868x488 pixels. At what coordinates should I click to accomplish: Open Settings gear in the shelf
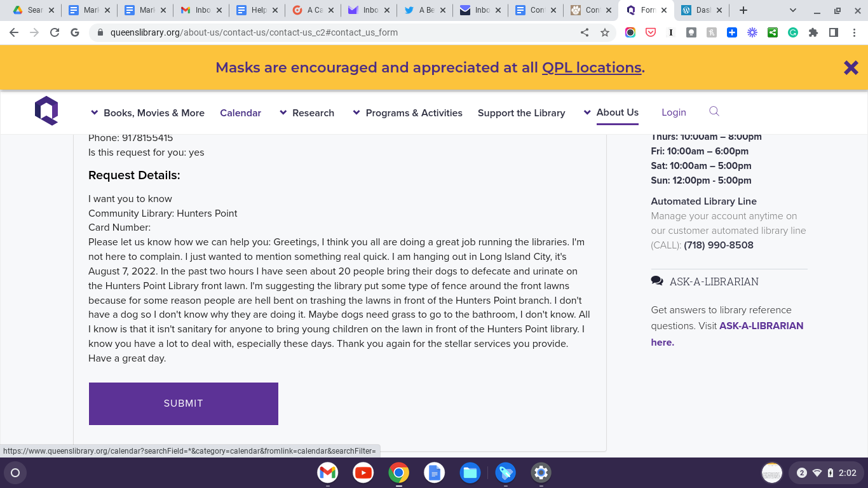click(x=541, y=473)
